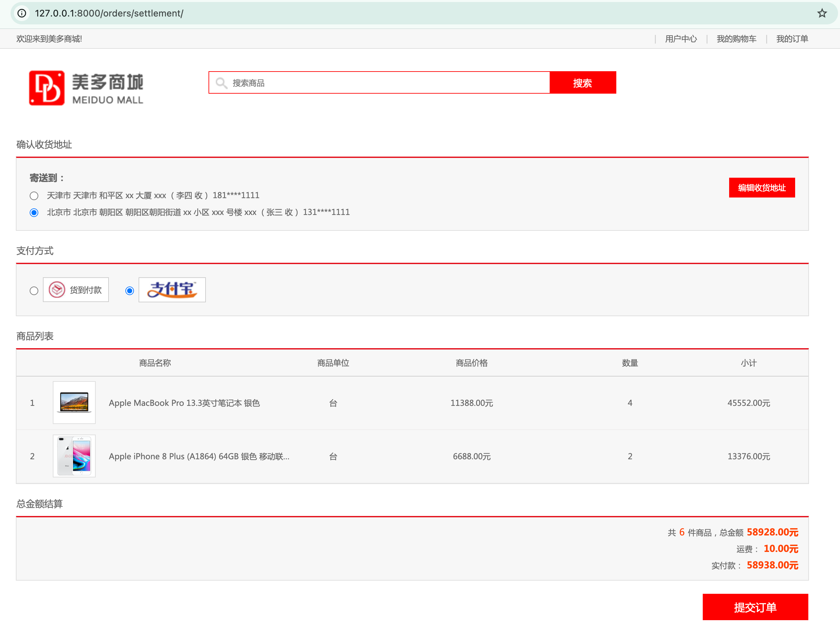Open 我的购物车 in the top menu
The image size is (840, 635).
pyautogui.click(x=736, y=39)
